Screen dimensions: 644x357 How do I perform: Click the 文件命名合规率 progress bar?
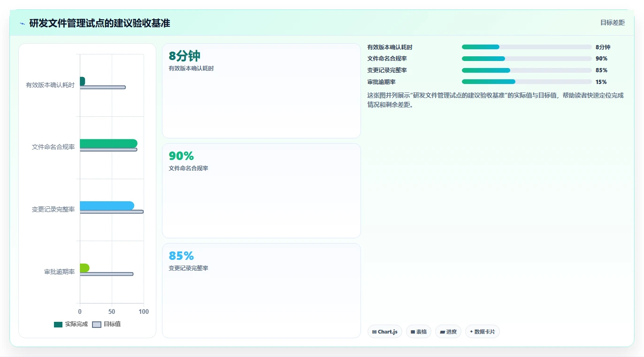click(x=527, y=59)
